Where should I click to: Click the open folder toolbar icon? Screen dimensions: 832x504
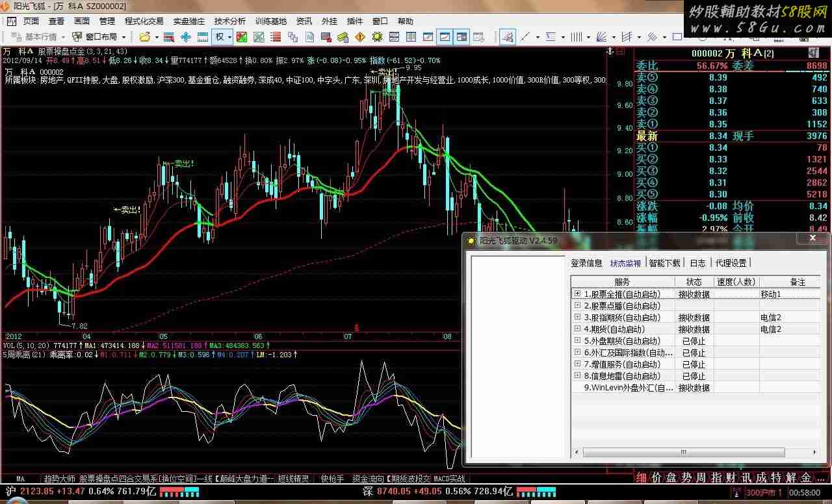click(145, 37)
